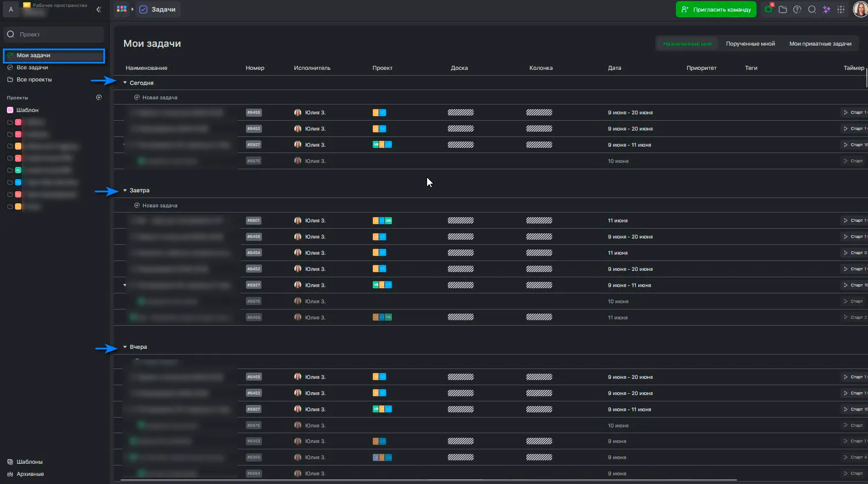Click the folder icon in top bar
The height and width of the screenshot is (484, 868).
tap(783, 10)
